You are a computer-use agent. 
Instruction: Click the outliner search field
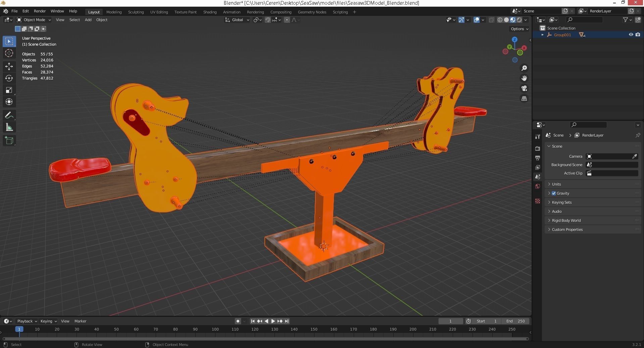[584, 20]
